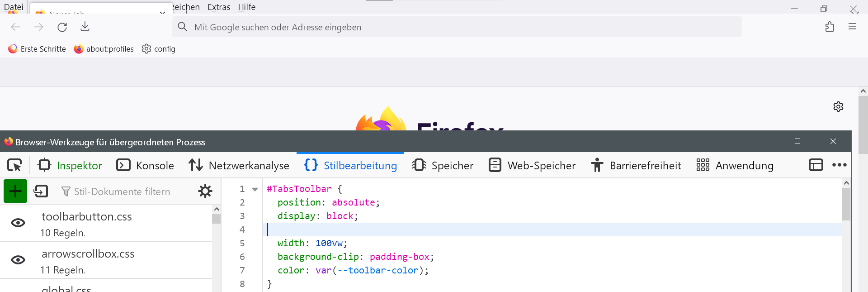Open the extensions puzzle icon
This screenshot has height=292, width=868.
click(830, 27)
